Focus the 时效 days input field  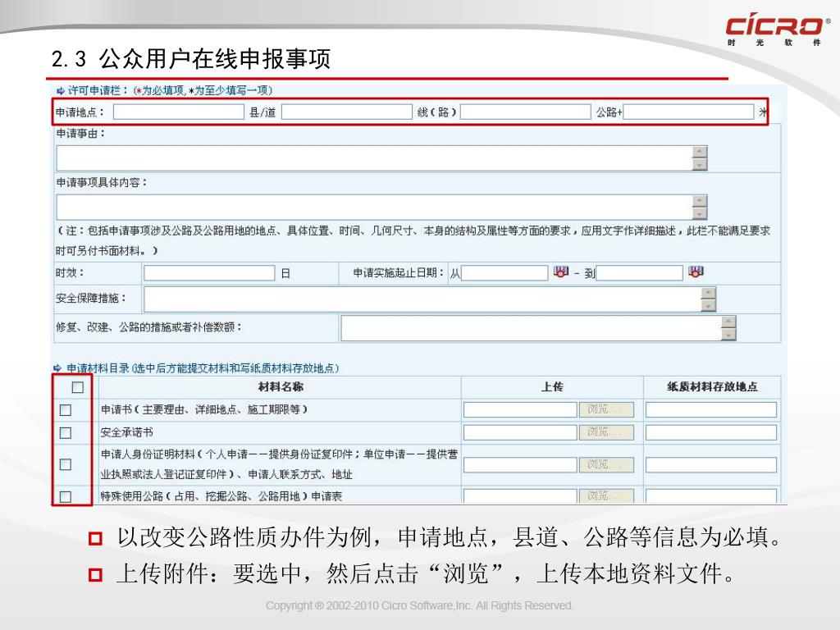tap(210, 273)
